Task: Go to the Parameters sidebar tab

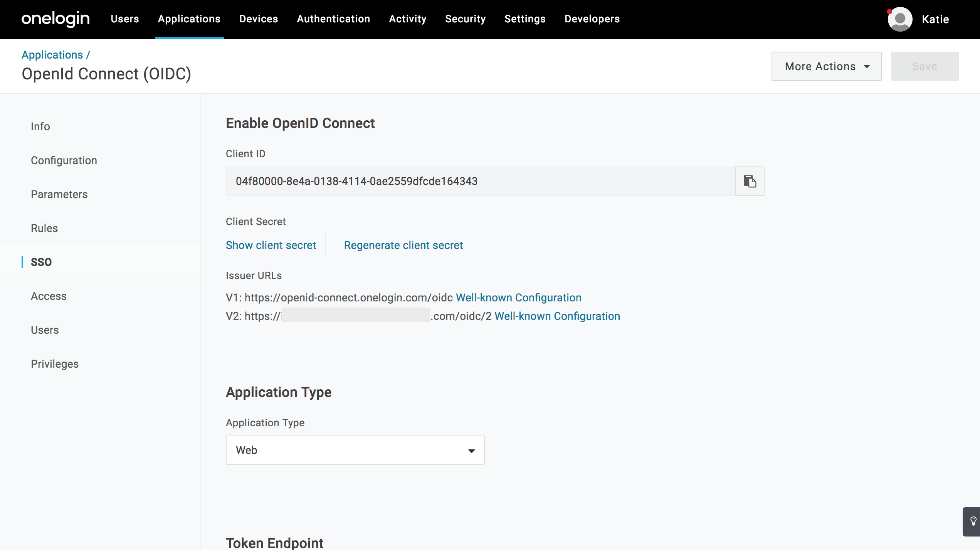Action: [59, 194]
